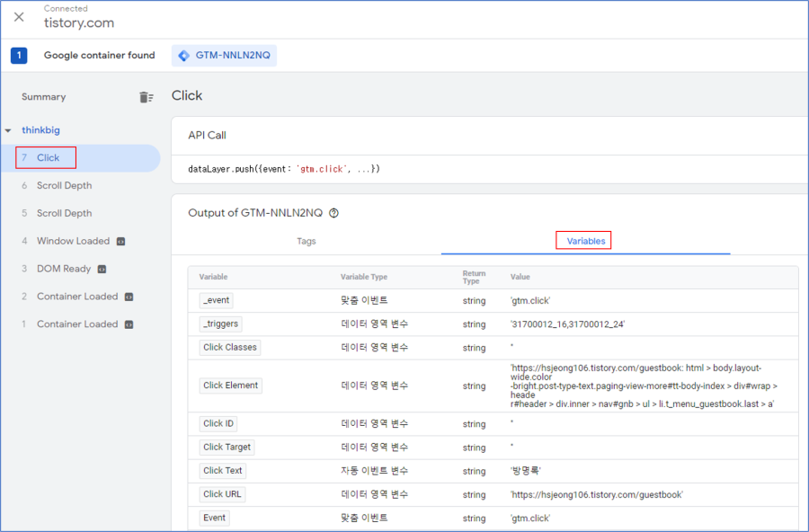The height and width of the screenshot is (532, 809).
Task: Click code icon beside Container Loaded event 2
Action: tap(129, 297)
